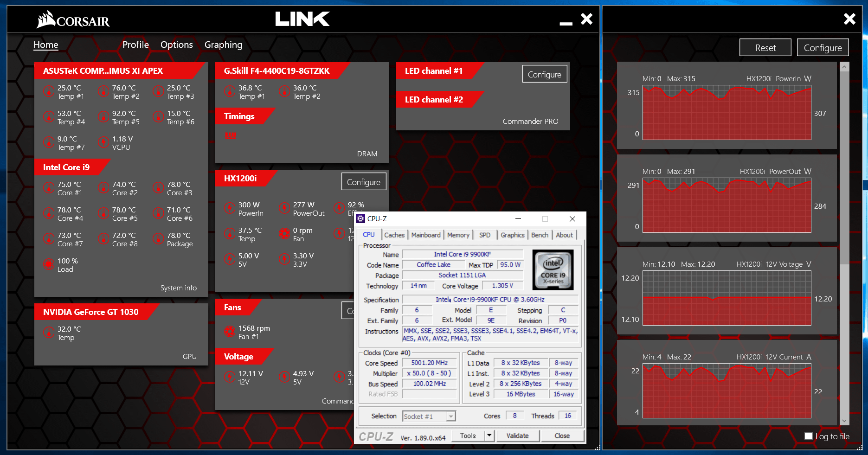This screenshot has height=455, width=868.
Task: Click the graph panel scrollbar down arrow
Action: pos(844,421)
